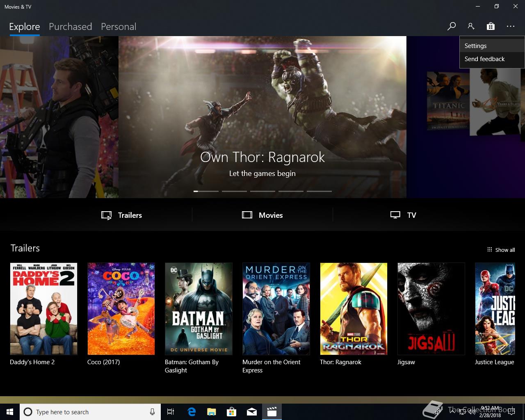
Task: Open the TV category button
Action: (403, 215)
